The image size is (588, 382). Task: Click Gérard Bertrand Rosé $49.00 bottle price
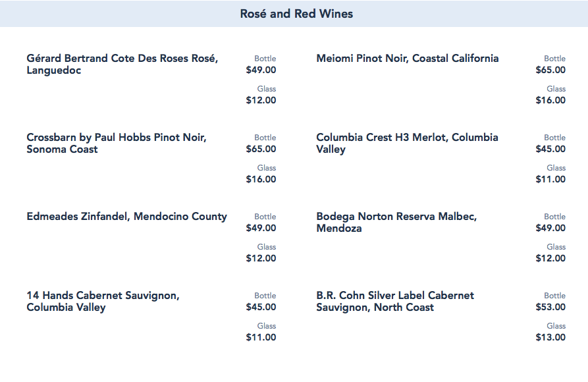[x=261, y=70]
